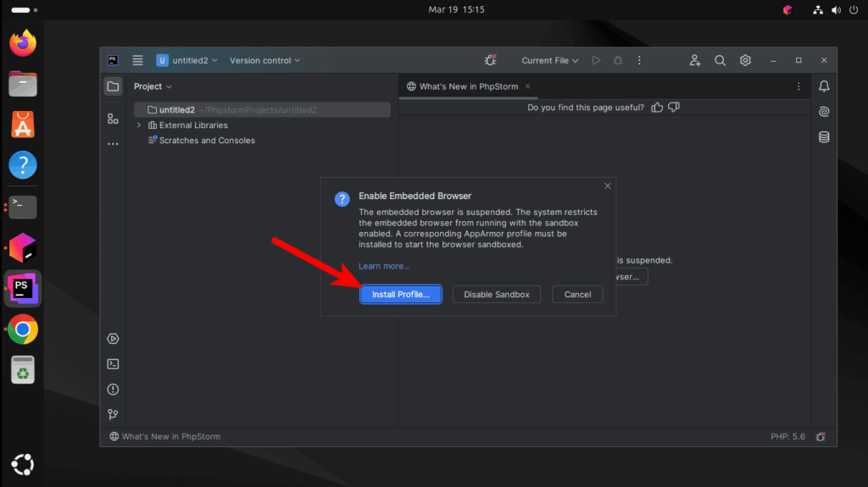Open more run actions menu

639,60
